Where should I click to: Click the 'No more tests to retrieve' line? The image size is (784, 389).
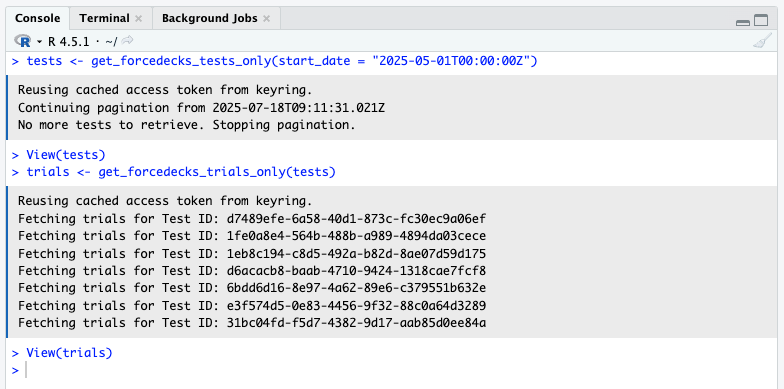click(186, 125)
